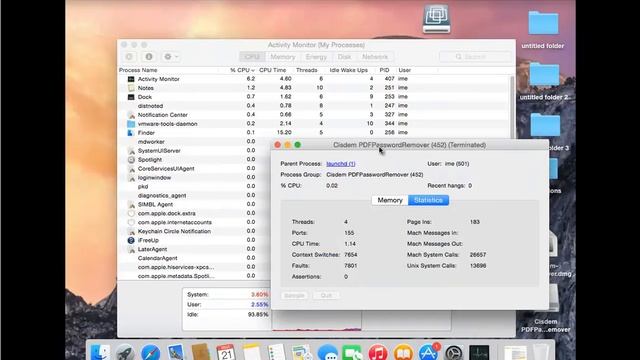Open Messages bubble icon in dock

pos(327,352)
